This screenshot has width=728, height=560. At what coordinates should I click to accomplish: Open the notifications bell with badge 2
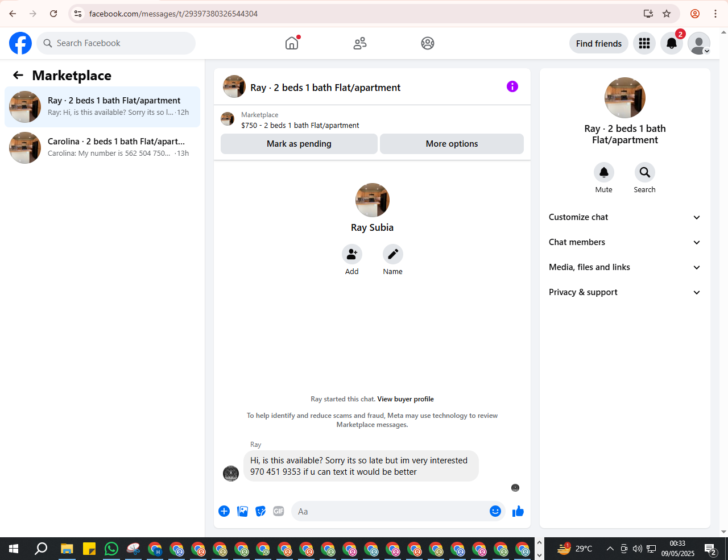(x=672, y=43)
